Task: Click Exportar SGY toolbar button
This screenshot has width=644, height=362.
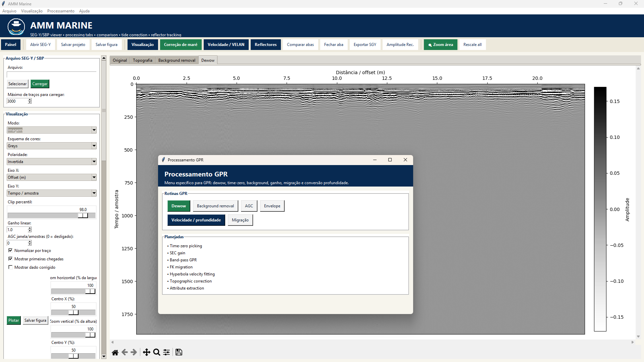Action: (365, 45)
